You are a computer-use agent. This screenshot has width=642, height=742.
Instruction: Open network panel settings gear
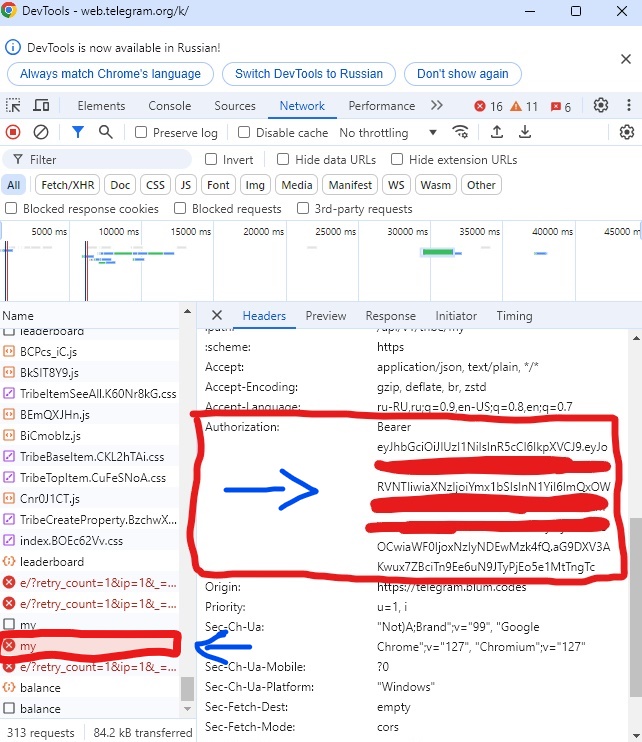click(627, 132)
